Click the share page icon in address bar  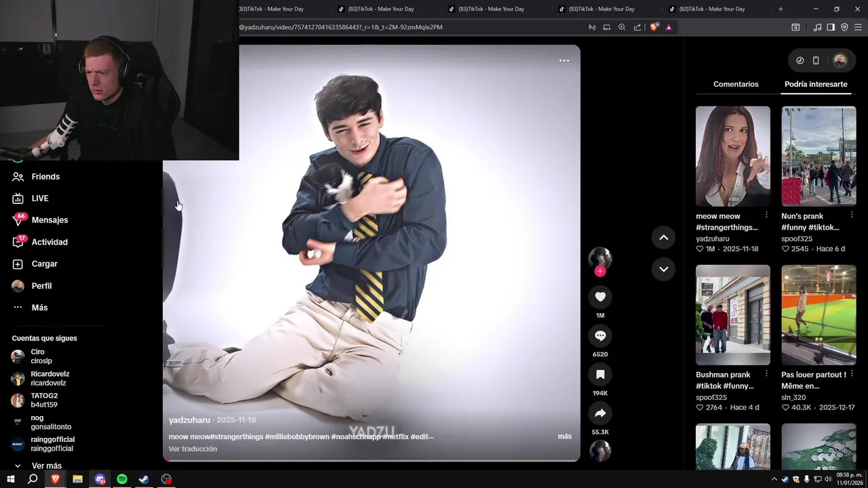637,27
